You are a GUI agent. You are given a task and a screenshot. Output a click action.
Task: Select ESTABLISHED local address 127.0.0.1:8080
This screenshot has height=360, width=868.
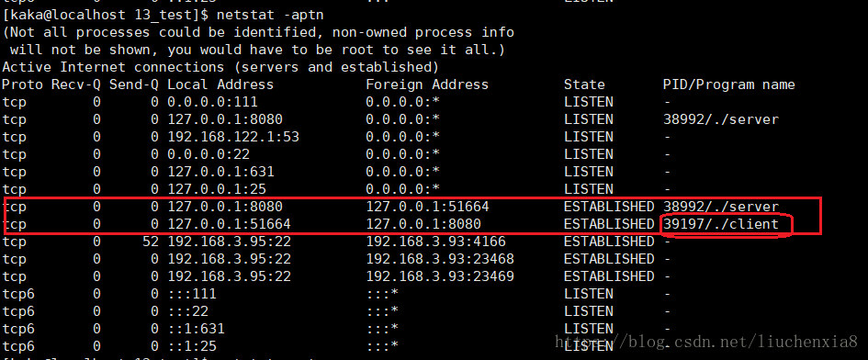point(225,207)
